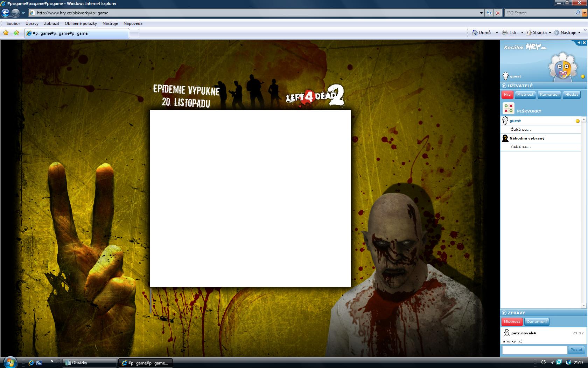Go forward with the browser Forward arrow

[x=15, y=13]
